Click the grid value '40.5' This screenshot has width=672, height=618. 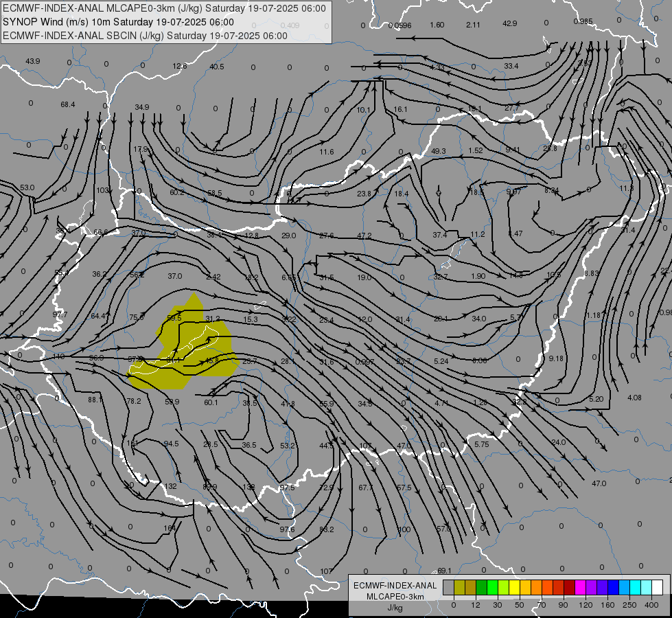217,67
